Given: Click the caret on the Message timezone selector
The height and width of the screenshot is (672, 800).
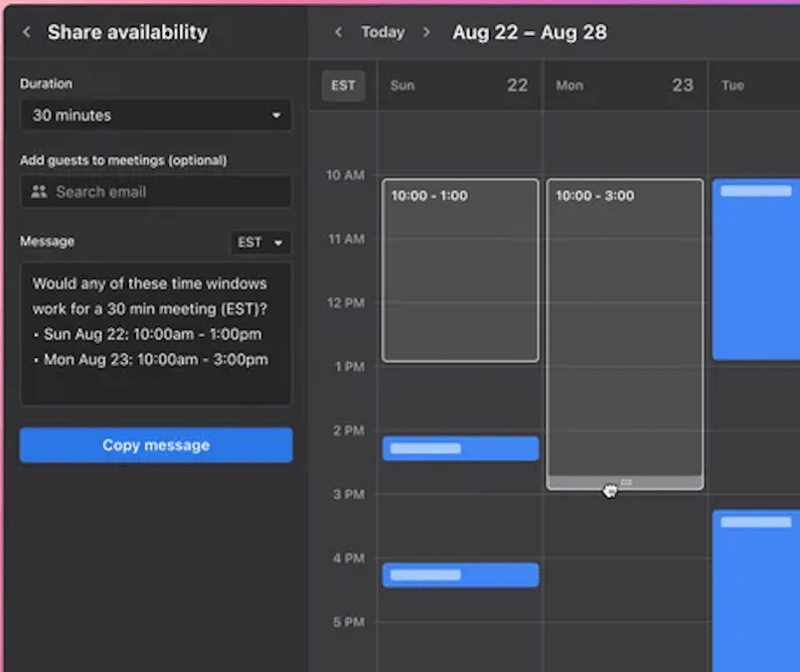Looking at the screenshot, I should point(277,243).
